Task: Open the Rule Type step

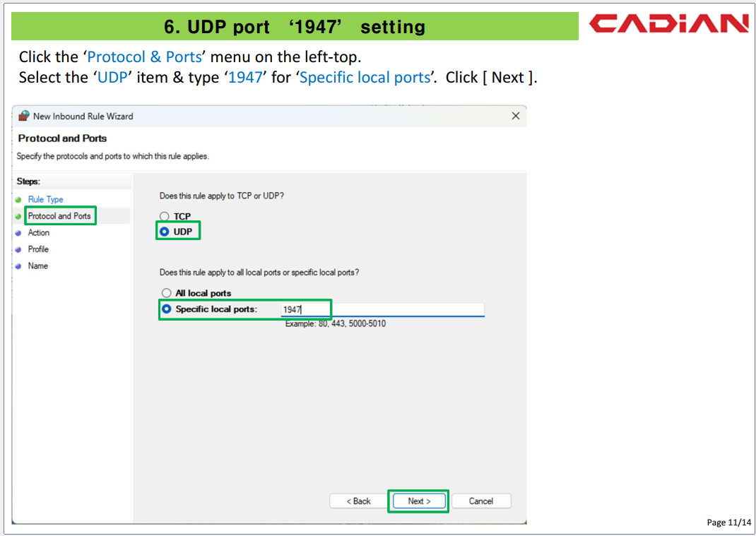Action: [45, 200]
